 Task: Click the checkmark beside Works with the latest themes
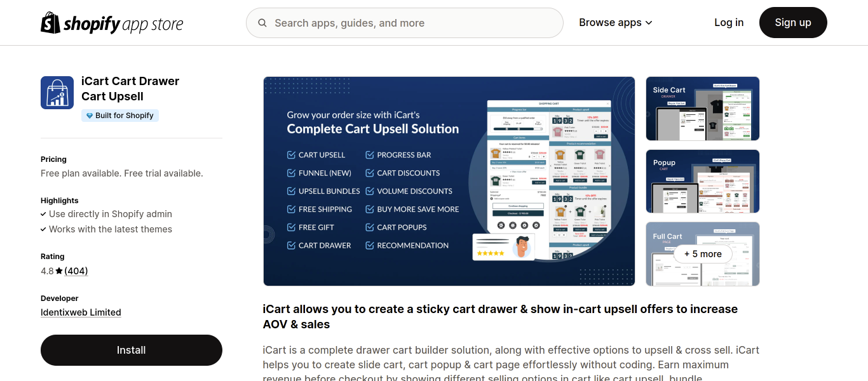[x=43, y=229]
